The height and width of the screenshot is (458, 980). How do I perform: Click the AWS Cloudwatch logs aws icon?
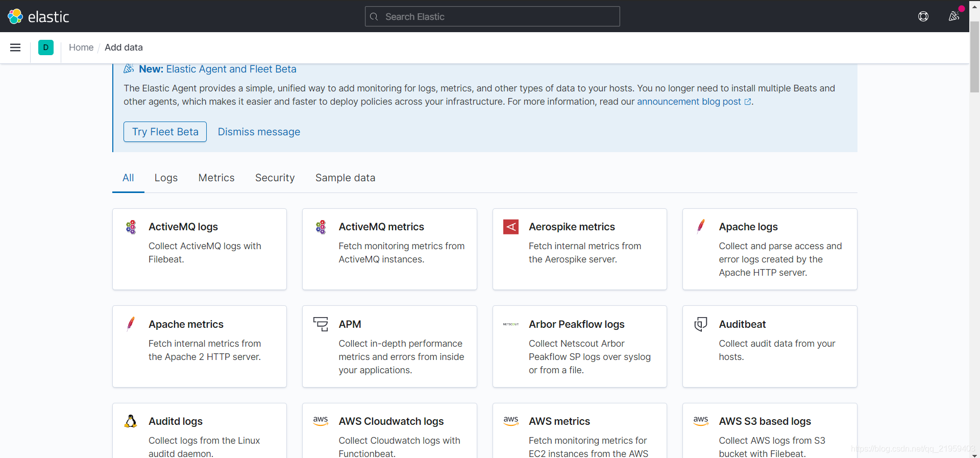tap(321, 421)
